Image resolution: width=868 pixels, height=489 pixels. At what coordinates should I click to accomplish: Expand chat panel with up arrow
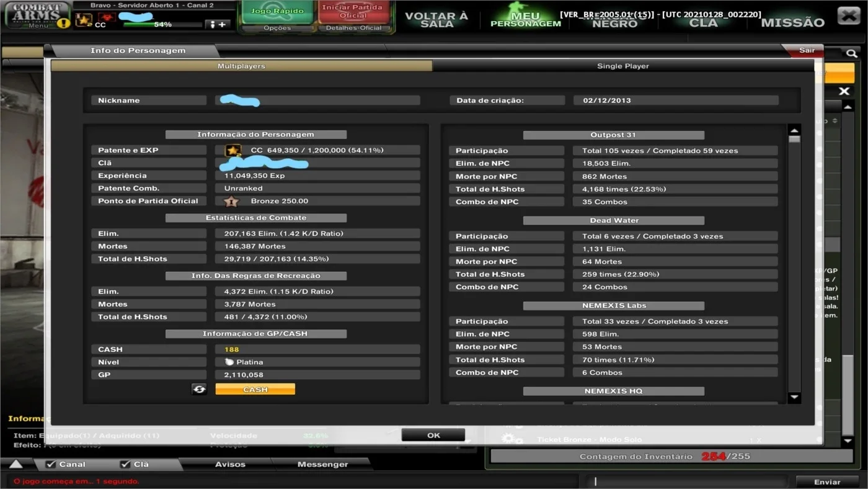pos(16,464)
